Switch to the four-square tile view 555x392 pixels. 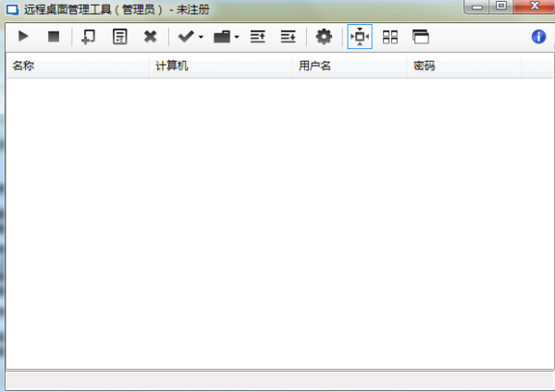pos(390,37)
